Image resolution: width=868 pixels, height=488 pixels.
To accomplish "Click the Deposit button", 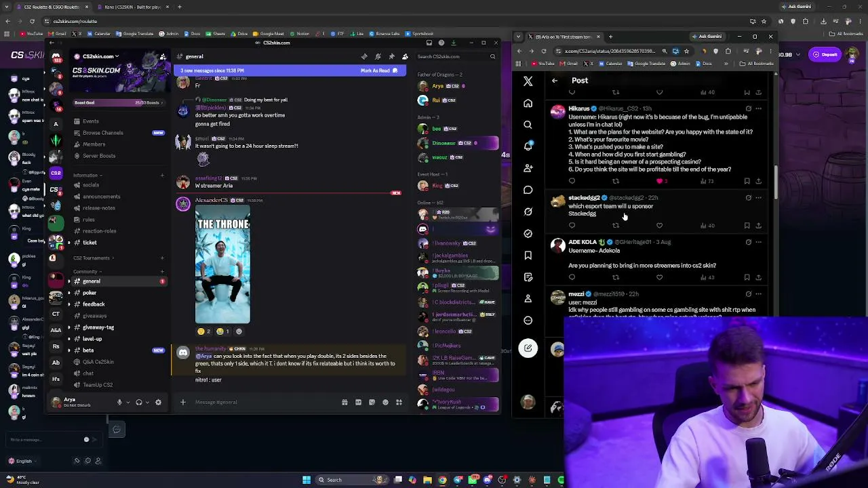I will (826, 54).
